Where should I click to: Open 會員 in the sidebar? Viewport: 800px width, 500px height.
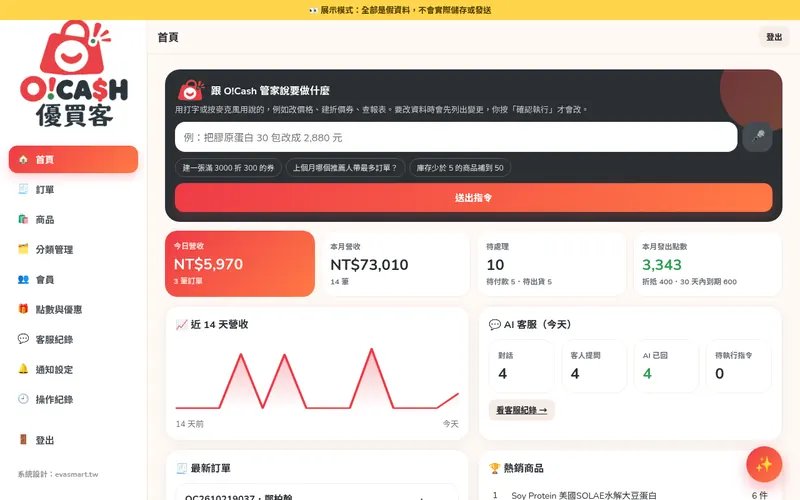pyautogui.click(x=73, y=279)
